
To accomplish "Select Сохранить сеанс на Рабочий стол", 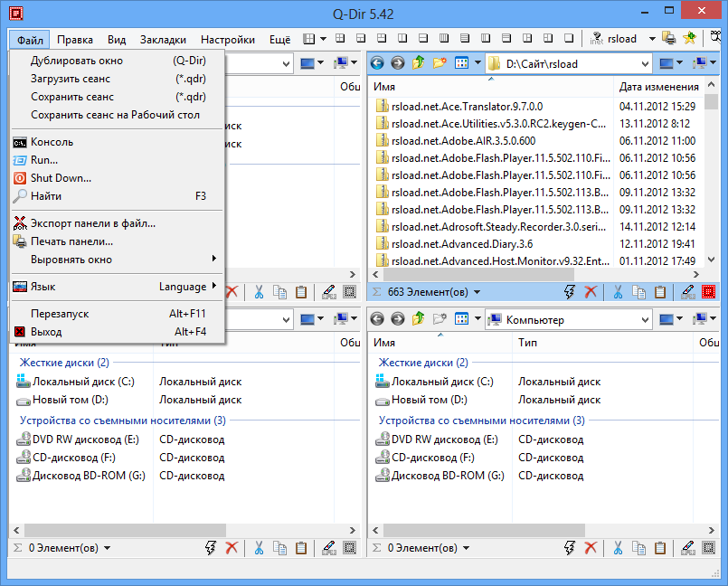I will 117,115.
